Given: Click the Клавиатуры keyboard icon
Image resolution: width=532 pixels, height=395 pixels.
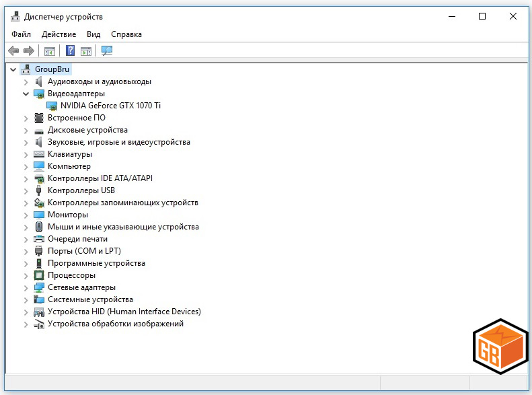Looking at the screenshot, I should coord(39,154).
